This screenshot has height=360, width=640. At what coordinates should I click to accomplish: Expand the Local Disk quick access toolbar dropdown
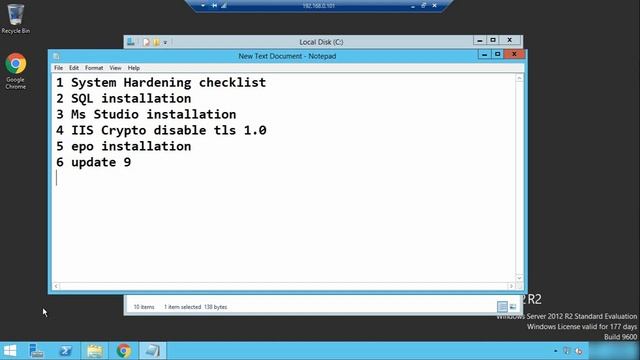(x=165, y=42)
